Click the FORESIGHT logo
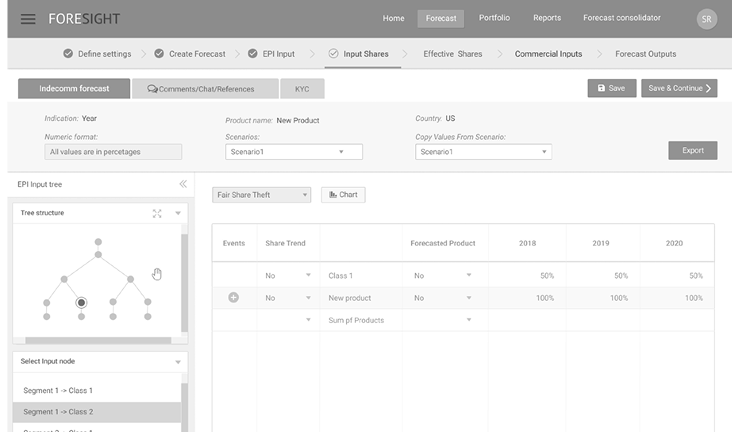 [x=84, y=19]
